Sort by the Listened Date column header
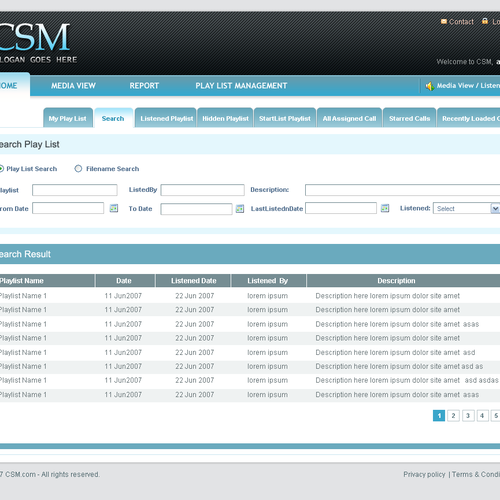The image size is (500, 500). tap(193, 281)
